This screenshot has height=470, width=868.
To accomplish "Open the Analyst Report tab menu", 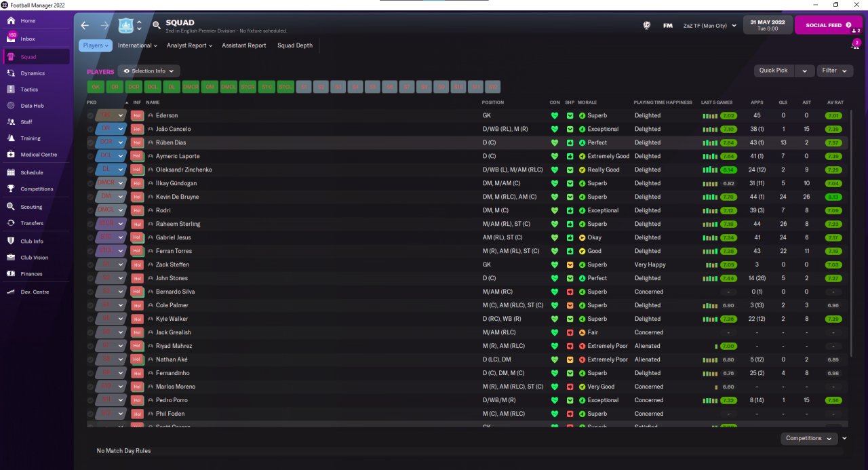I will [190, 45].
